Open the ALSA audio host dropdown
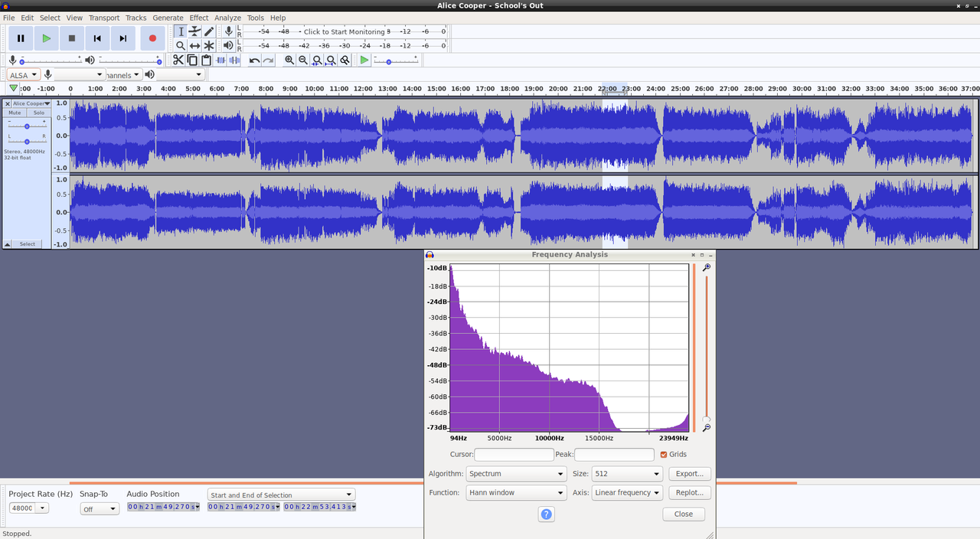The height and width of the screenshot is (539, 980). point(23,75)
